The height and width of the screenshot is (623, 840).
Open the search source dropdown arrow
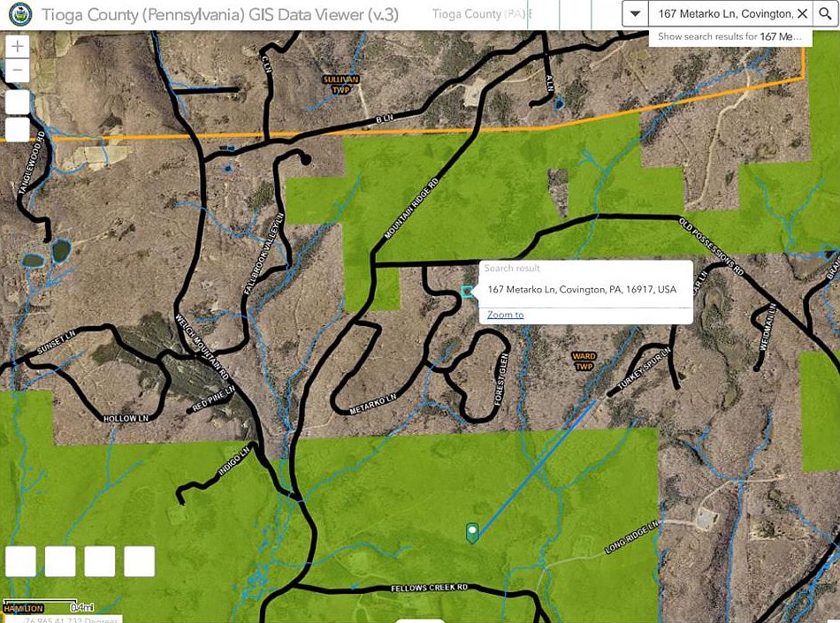tap(636, 14)
